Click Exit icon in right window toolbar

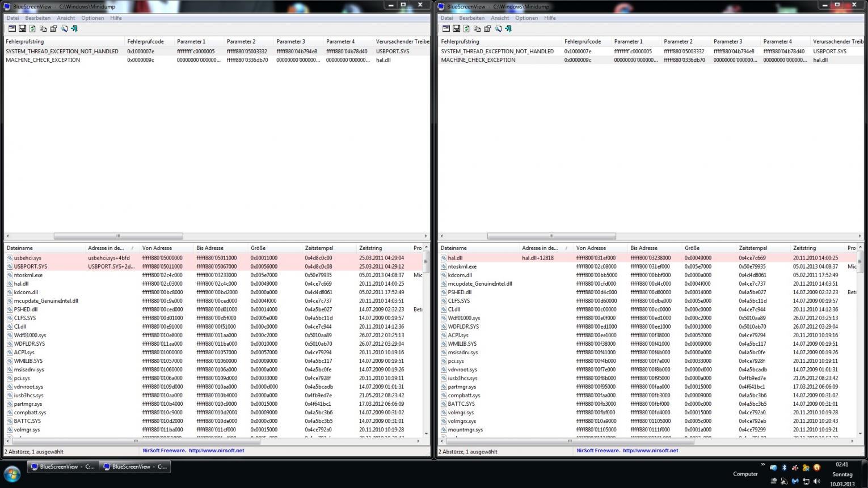508,28
